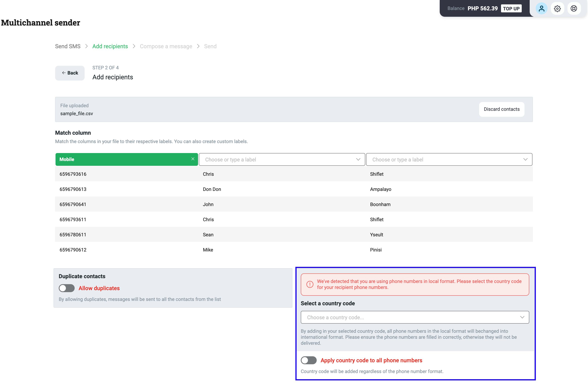Open the Choose a country code dropdown

tap(415, 317)
